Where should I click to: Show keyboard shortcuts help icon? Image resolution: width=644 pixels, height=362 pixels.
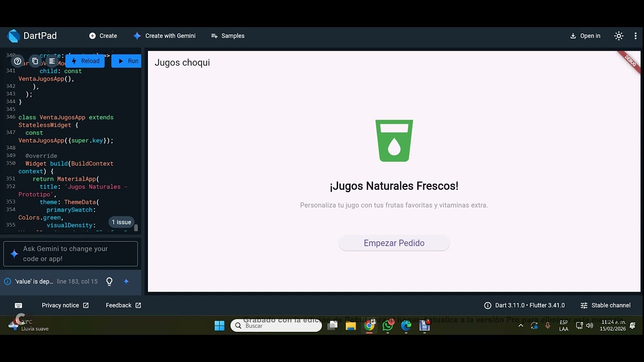18,61
